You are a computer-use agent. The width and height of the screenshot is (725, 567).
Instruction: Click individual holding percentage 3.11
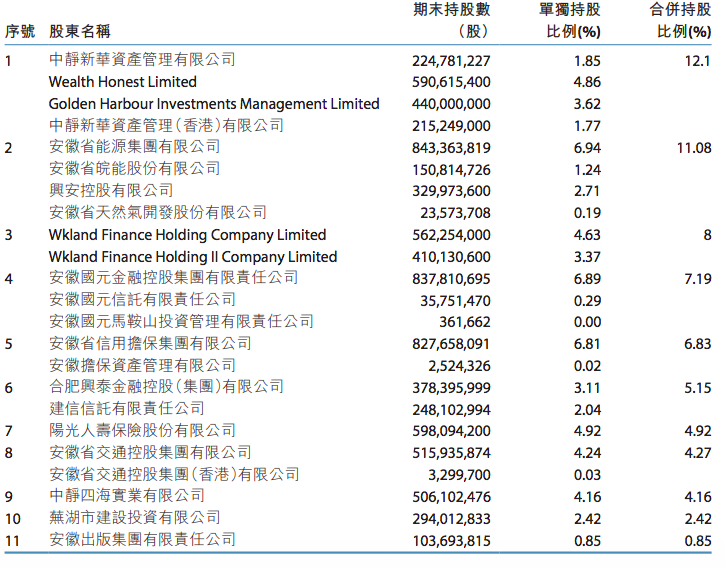587,388
